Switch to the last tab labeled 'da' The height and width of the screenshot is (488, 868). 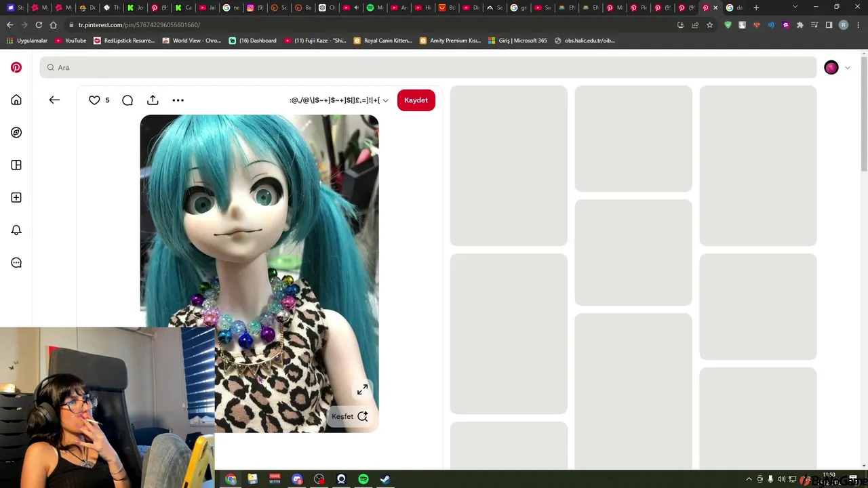click(734, 7)
